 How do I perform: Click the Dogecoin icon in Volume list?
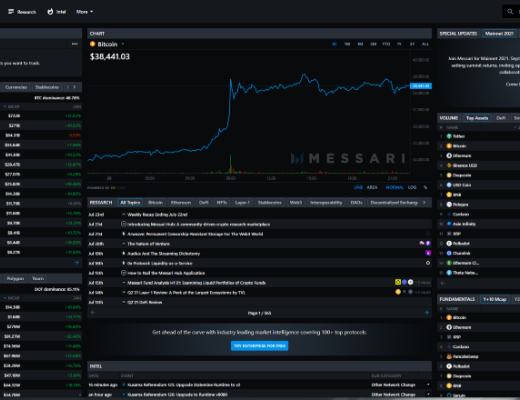point(449,175)
